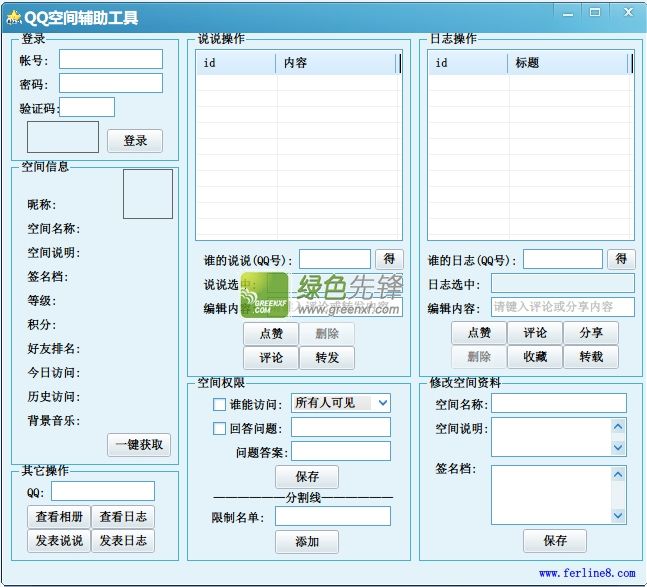The height and width of the screenshot is (587, 647).
Task: Click the 一键获取 button
Action: pos(139,445)
